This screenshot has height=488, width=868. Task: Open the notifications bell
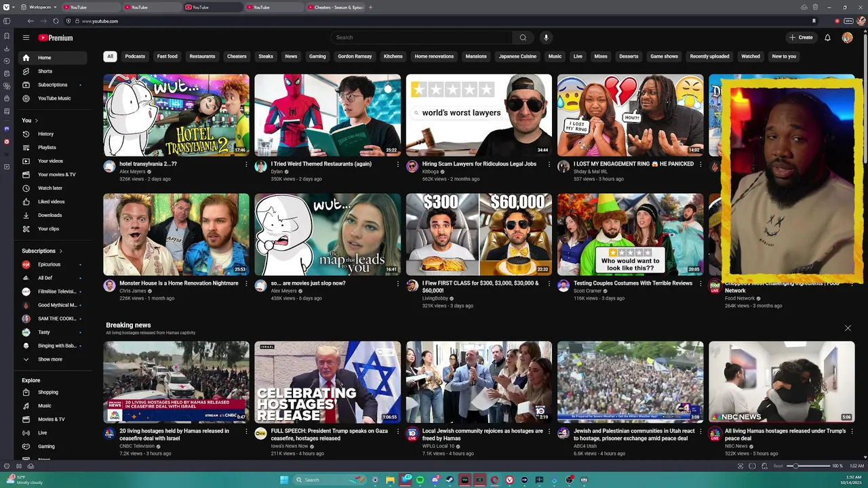click(x=827, y=37)
